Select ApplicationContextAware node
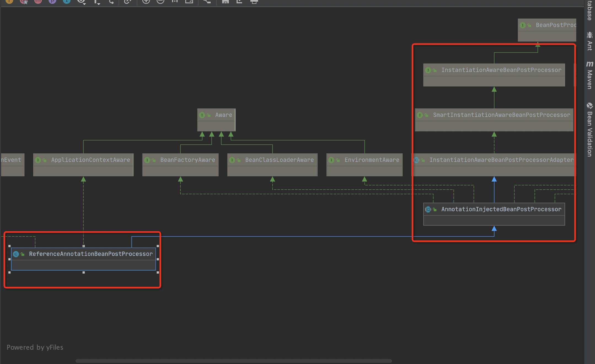 tap(83, 165)
